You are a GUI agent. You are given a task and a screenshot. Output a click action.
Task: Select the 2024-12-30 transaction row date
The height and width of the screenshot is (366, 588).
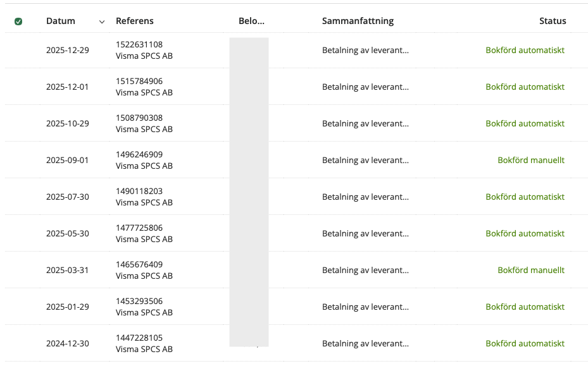coord(68,344)
